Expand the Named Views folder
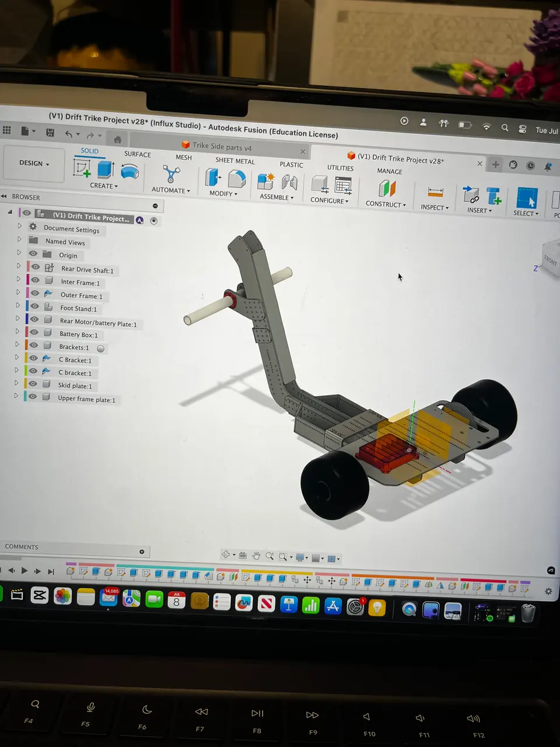The height and width of the screenshot is (747, 560). [19, 239]
